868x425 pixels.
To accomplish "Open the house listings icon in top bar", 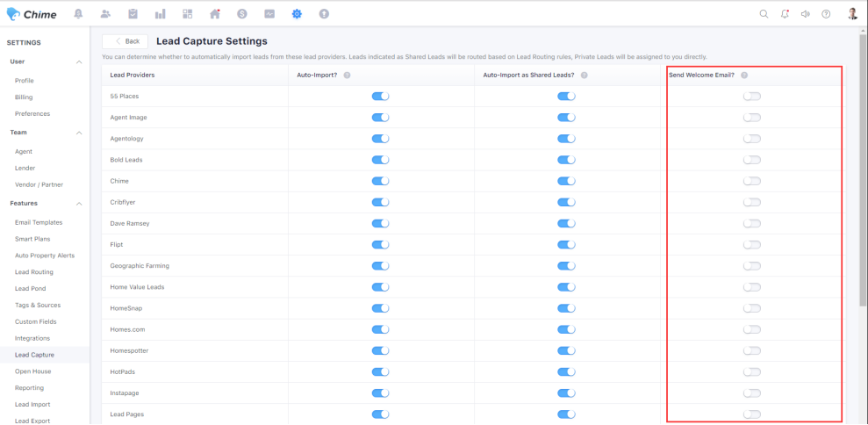I will [215, 14].
